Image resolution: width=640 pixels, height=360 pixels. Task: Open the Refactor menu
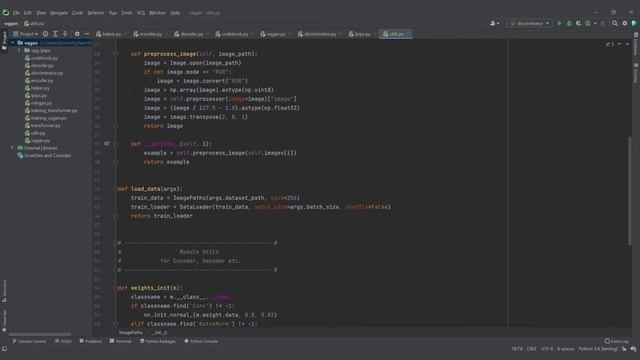(96, 13)
